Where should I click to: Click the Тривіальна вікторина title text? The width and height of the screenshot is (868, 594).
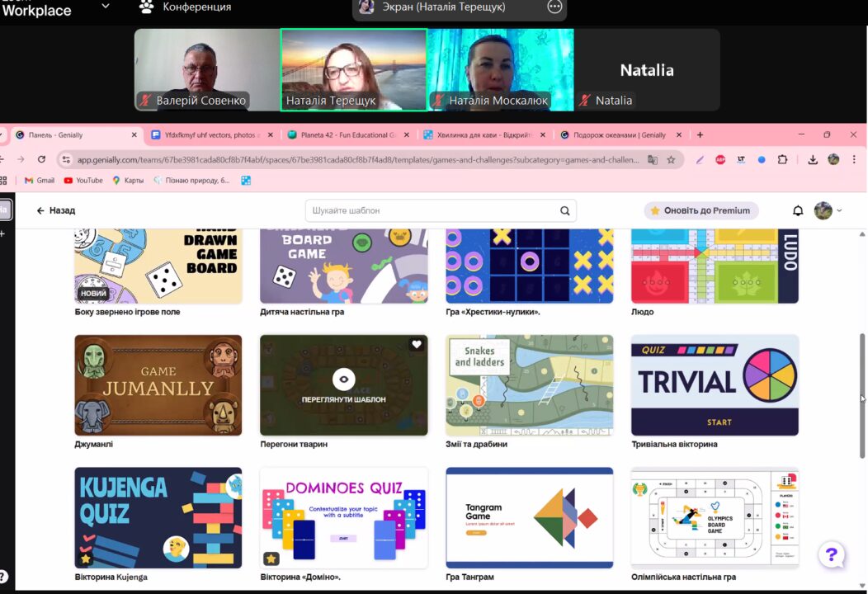[x=674, y=444]
